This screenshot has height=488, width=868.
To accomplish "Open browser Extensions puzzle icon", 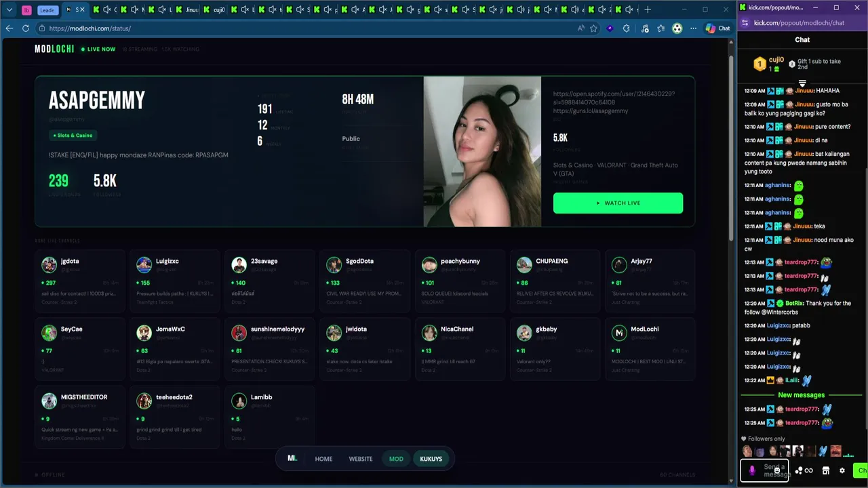I will pyautogui.click(x=626, y=28).
